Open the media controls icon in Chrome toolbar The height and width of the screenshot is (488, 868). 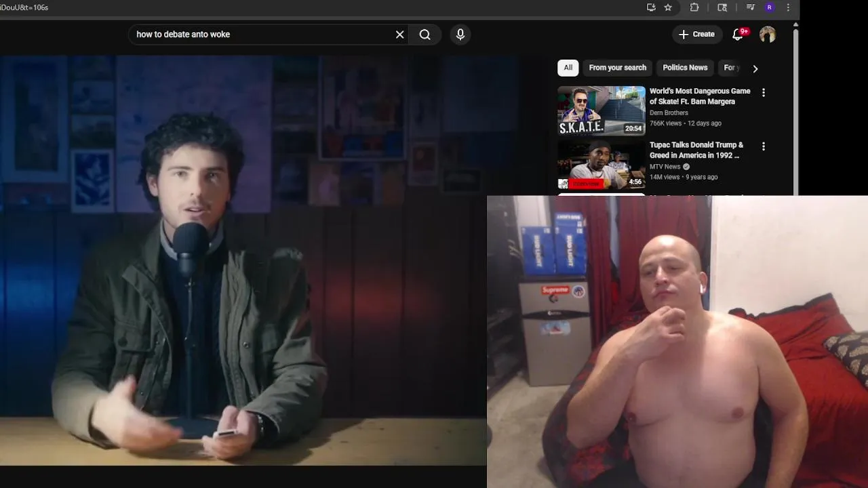point(751,7)
